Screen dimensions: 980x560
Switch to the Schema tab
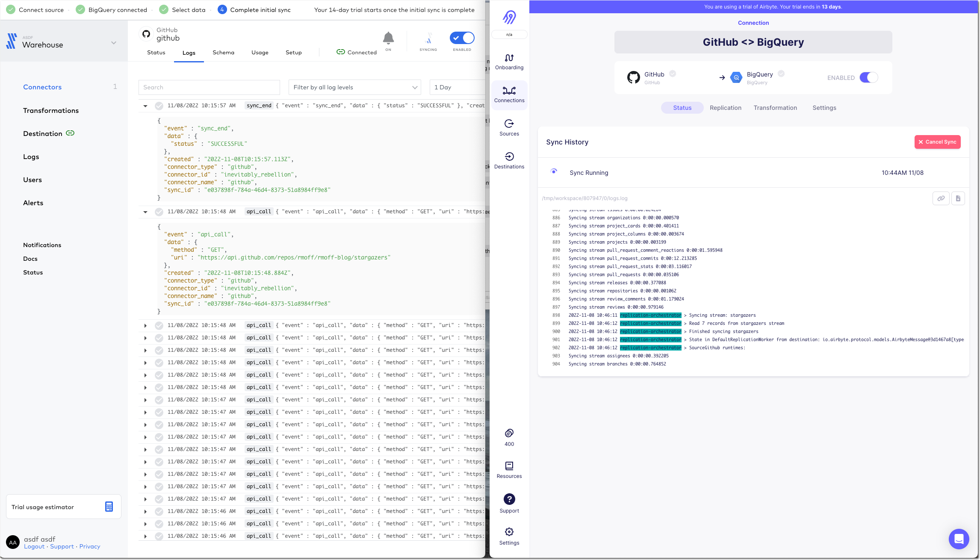[x=223, y=52]
